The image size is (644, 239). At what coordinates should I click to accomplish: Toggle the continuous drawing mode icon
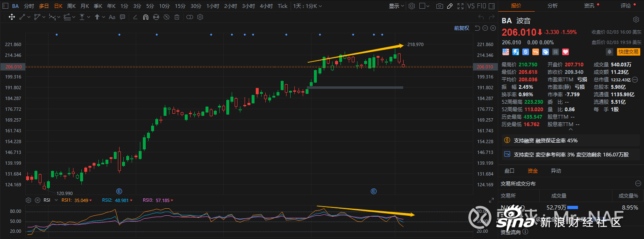point(156,17)
